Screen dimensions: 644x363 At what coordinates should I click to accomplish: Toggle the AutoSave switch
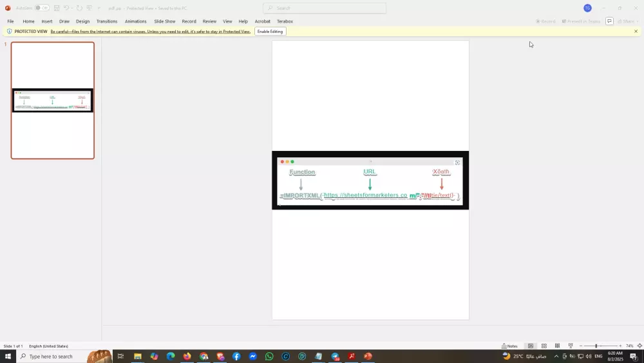[41, 8]
